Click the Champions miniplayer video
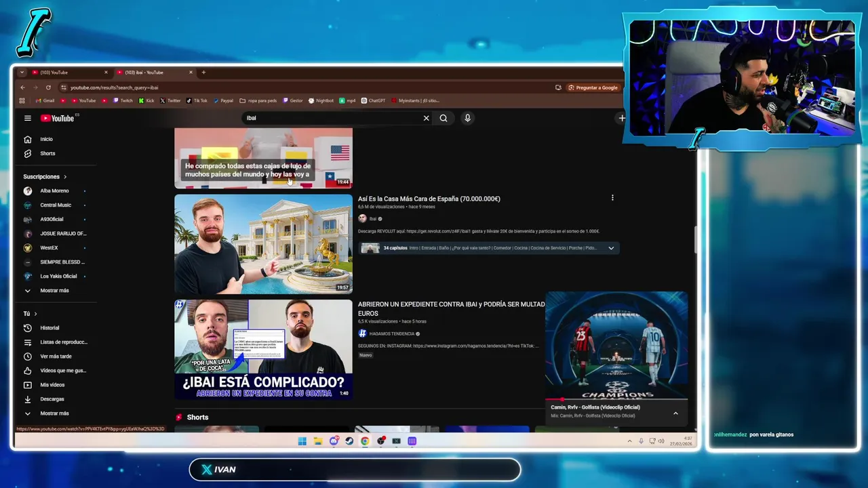The height and width of the screenshot is (488, 868). click(616, 345)
